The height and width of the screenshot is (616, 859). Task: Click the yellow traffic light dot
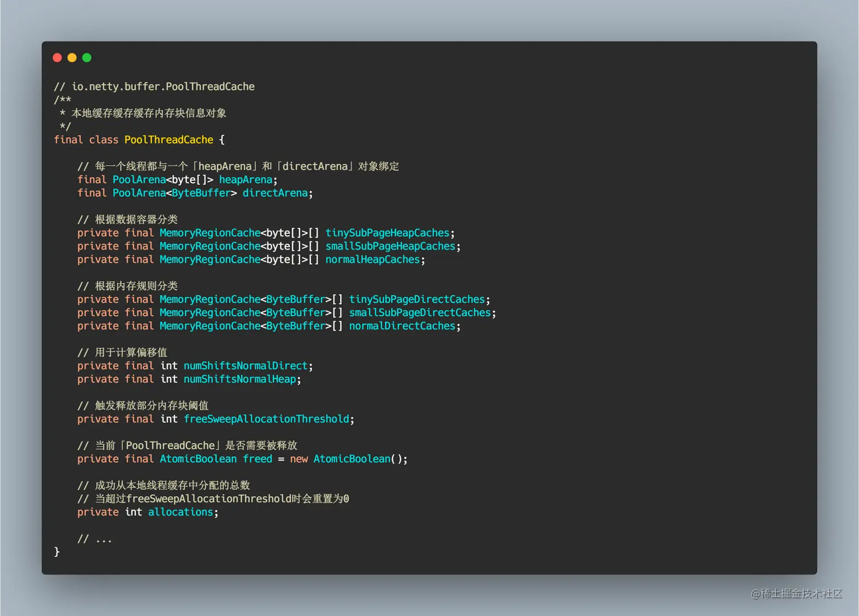(72, 57)
